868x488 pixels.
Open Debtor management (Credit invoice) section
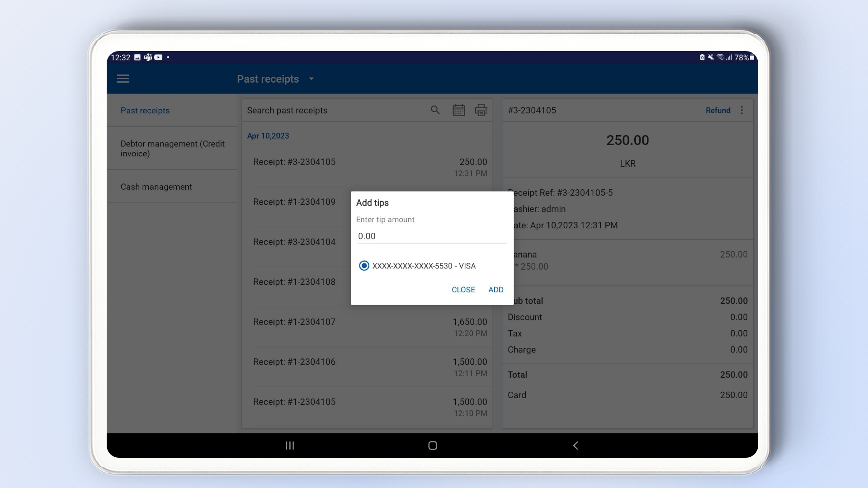click(x=172, y=149)
